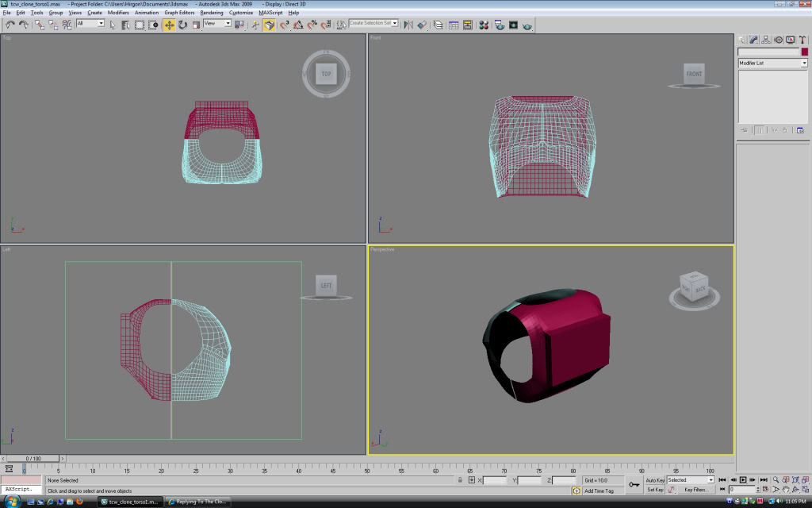Viewport: 812px width, 508px height.
Task: Click the object color swatch
Action: (804, 52)
